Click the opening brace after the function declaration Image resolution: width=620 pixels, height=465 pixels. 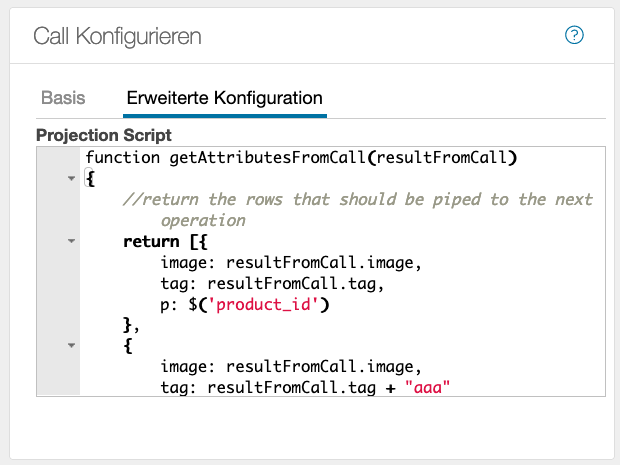(x=91, y=178)
